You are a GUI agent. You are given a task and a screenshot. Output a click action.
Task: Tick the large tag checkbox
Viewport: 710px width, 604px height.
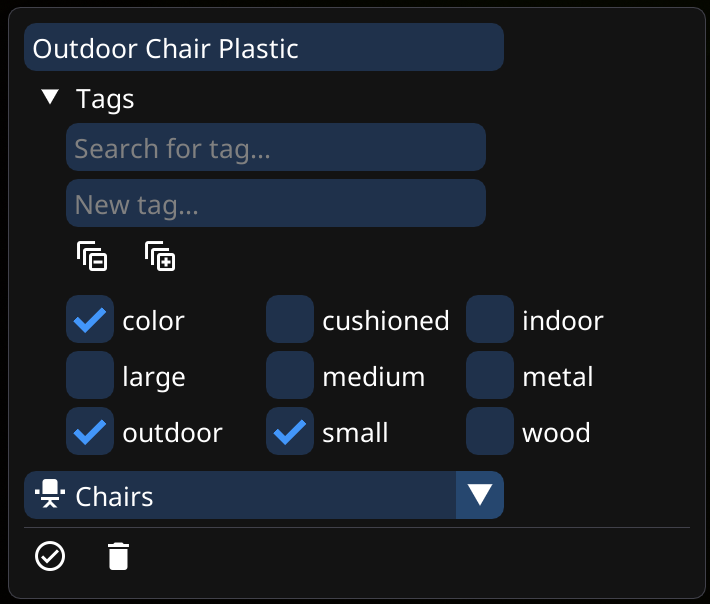(x=90, y=376)
